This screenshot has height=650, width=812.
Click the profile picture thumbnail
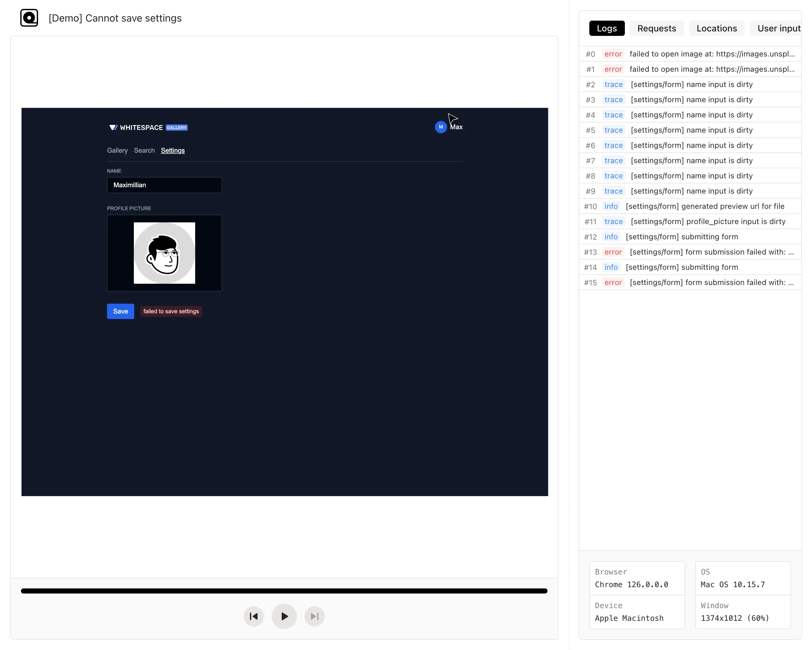tap(164, 253)
